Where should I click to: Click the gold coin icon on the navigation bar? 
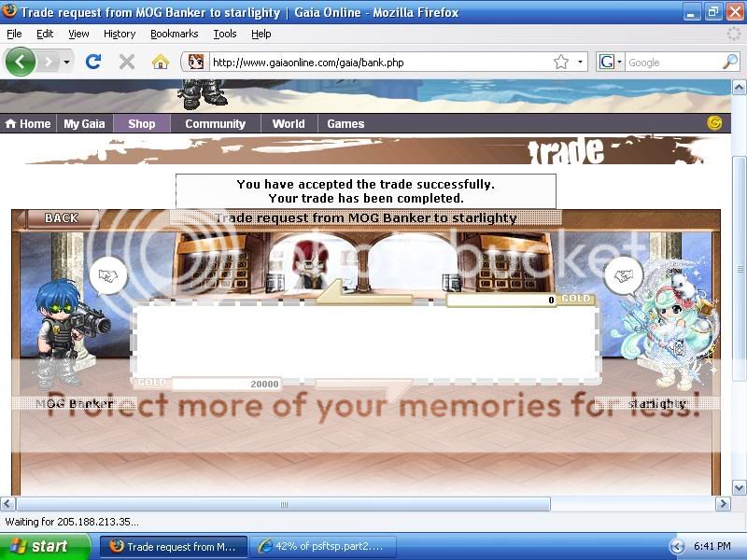pos(713,122)
